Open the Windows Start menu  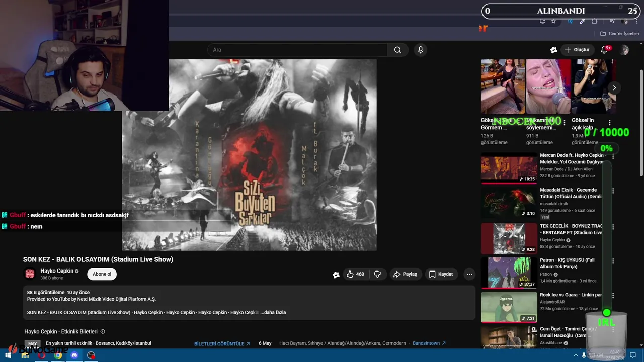(x=8, y=355)
